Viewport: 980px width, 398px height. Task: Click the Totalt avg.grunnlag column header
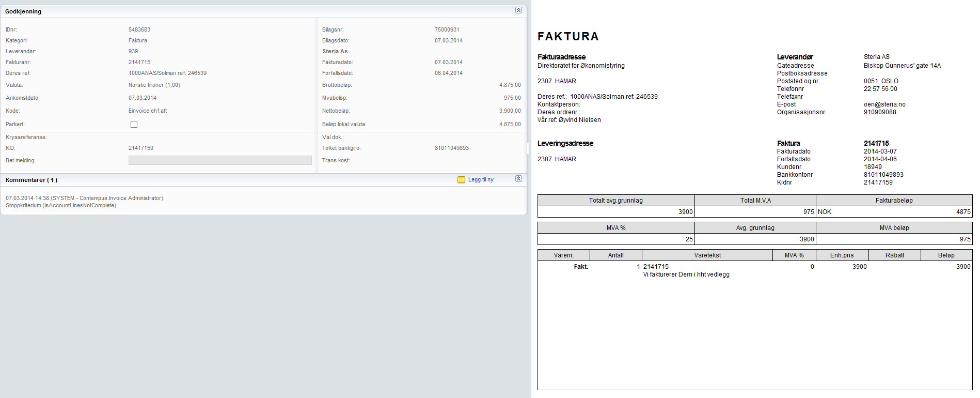[616, 201]
